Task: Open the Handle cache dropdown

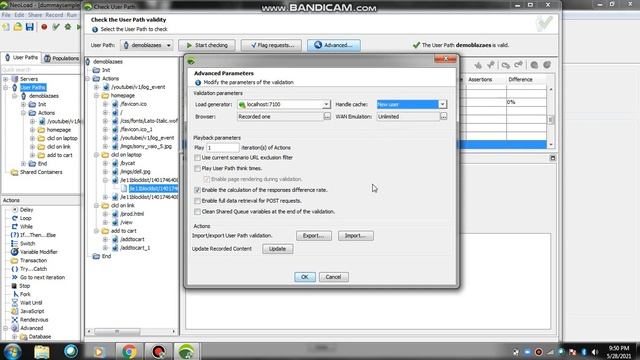Action: coord(442,104)
